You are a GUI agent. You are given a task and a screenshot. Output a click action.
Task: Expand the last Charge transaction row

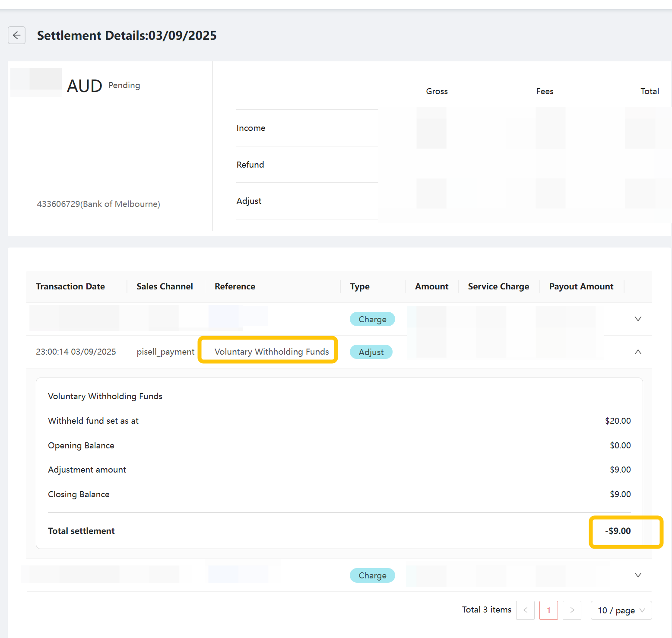pos(637,575)
